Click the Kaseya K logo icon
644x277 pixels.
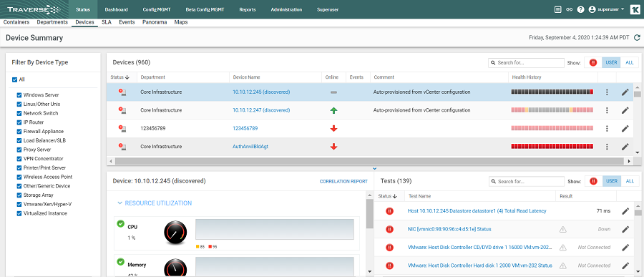[x=635, y=9]
